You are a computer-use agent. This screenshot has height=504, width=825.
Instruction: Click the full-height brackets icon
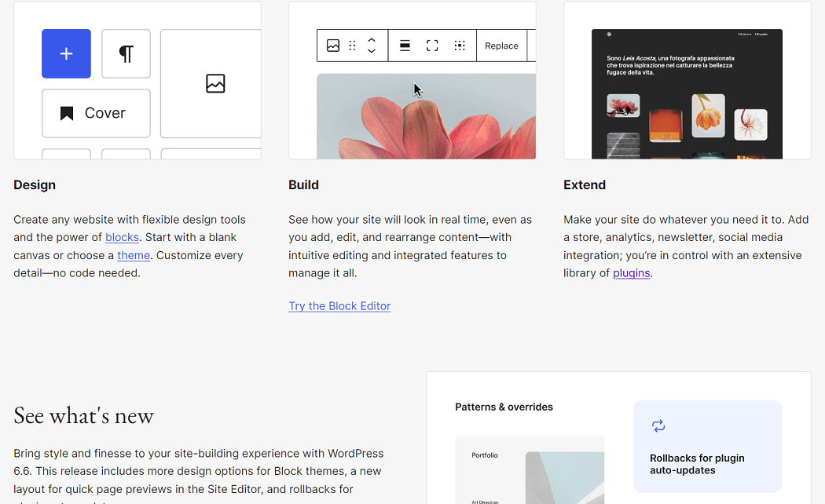pyautogui.click(x=431, y=46)
